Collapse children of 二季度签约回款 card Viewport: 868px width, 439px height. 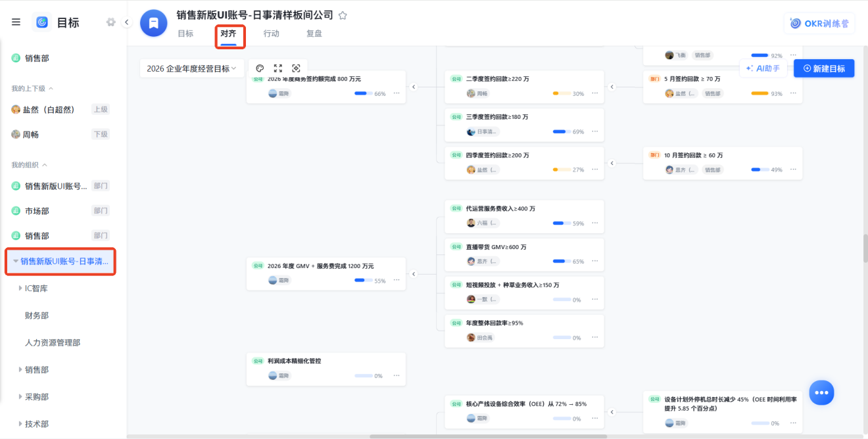click(612, 87)
